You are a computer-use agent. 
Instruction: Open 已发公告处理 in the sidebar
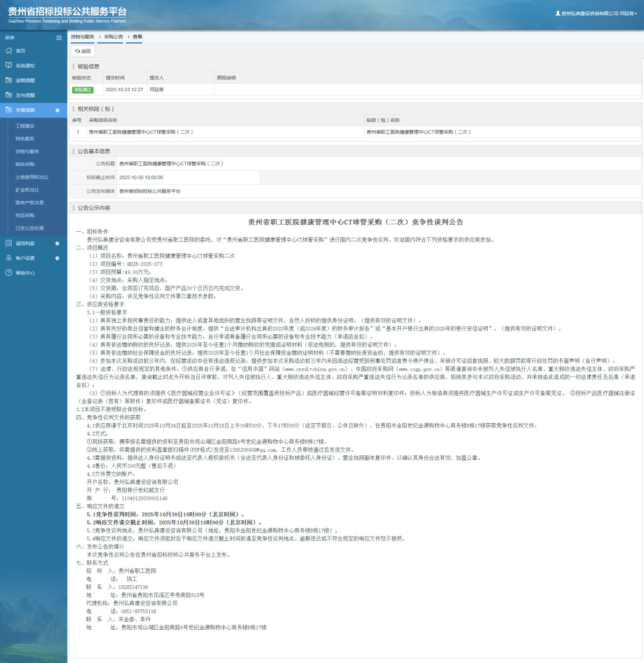pos(30,228)
